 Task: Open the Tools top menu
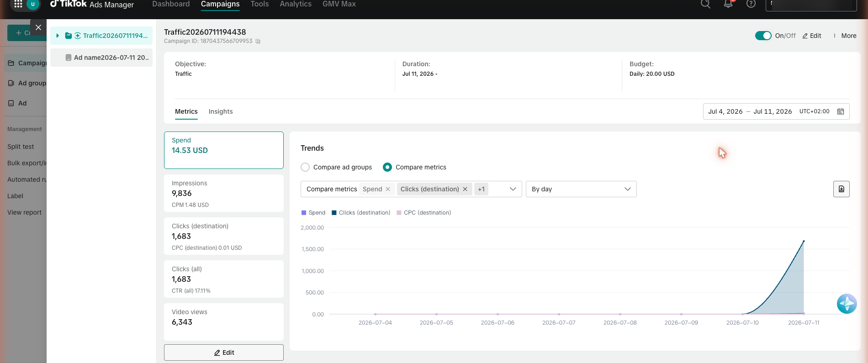point(259,4)
